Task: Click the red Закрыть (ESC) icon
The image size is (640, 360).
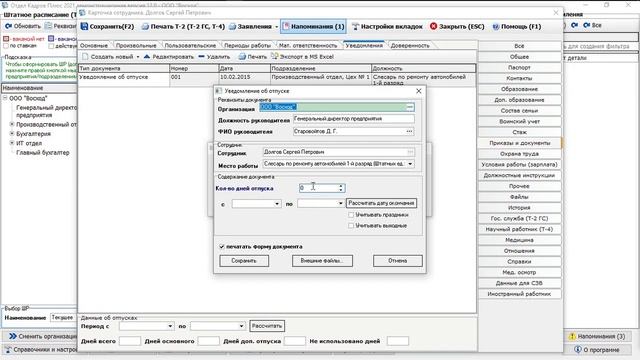Action: 433,26
